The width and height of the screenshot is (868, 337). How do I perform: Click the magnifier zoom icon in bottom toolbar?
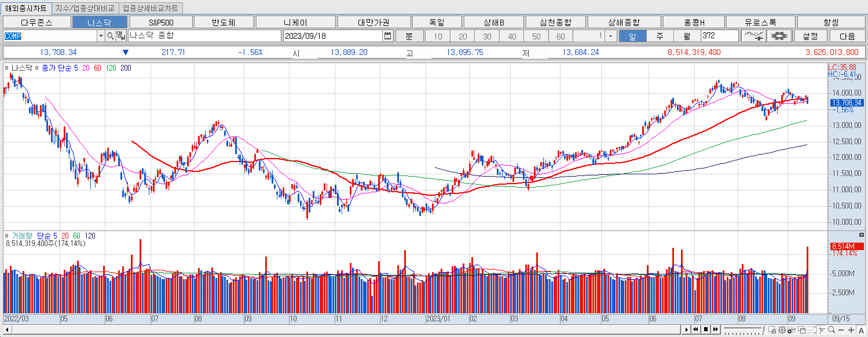click(832, 330)
